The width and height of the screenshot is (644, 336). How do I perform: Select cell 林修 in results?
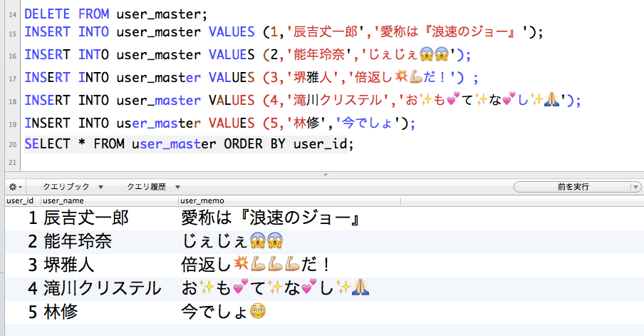pyautogui.click(x=61, y=312)
